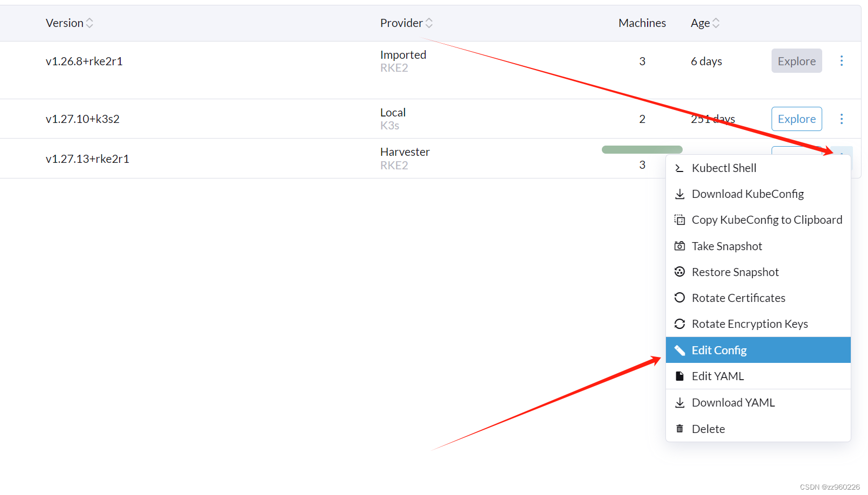The image size is (868, 495).
Task: Select Delete from the cluster menu
Action: coord(758,429)
